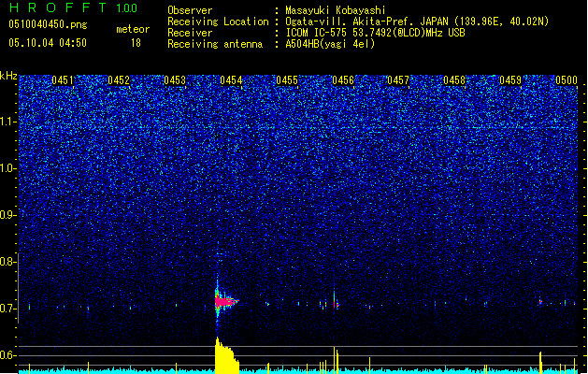Click the 0.9 kHz frequency label

point(7,215)
